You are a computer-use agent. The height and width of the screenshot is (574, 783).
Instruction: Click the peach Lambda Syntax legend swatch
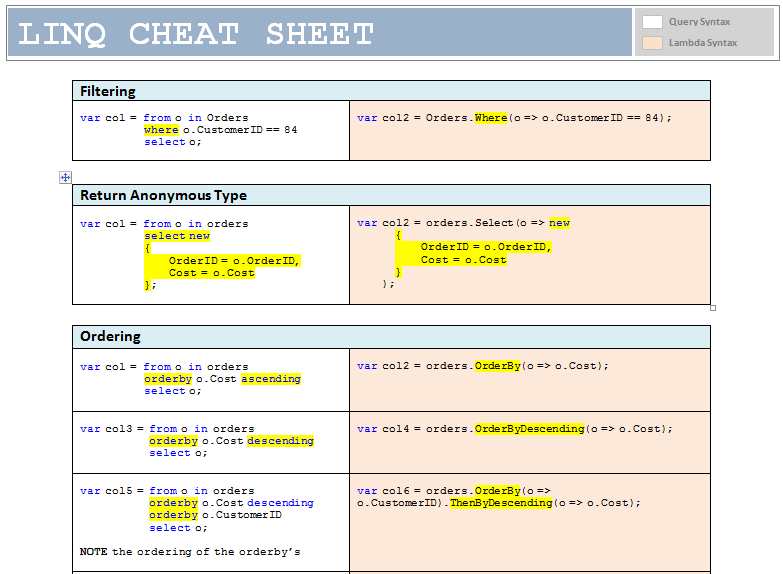tap(652, 43)
